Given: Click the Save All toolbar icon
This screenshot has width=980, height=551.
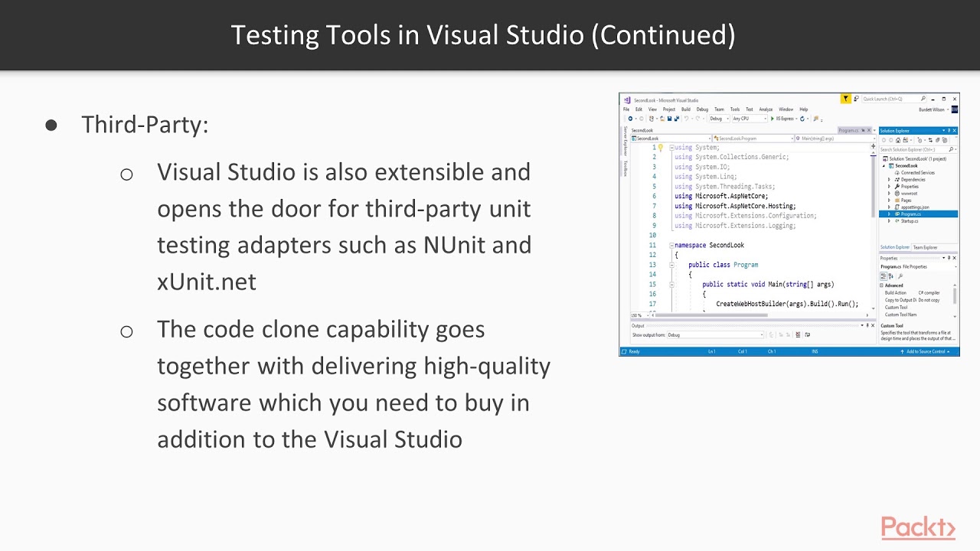Looking at the screenshot, I should click(x=677, y=119).
